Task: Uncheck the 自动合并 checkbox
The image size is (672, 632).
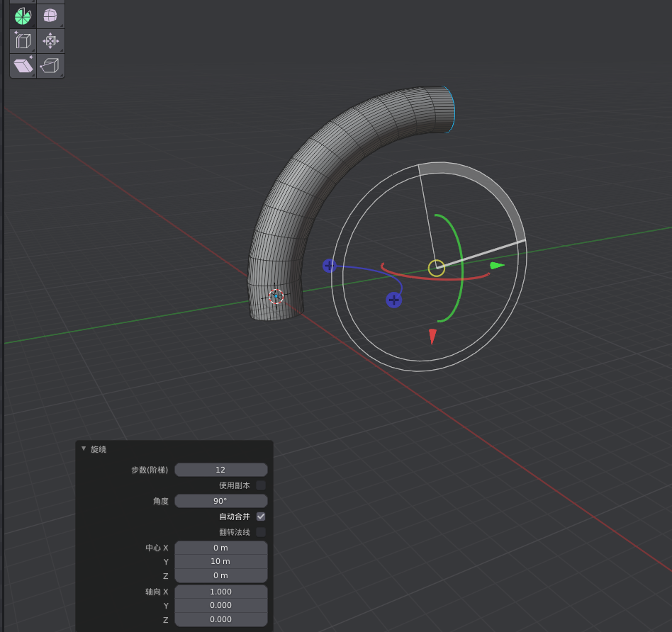Action: [x=261, y=517]
